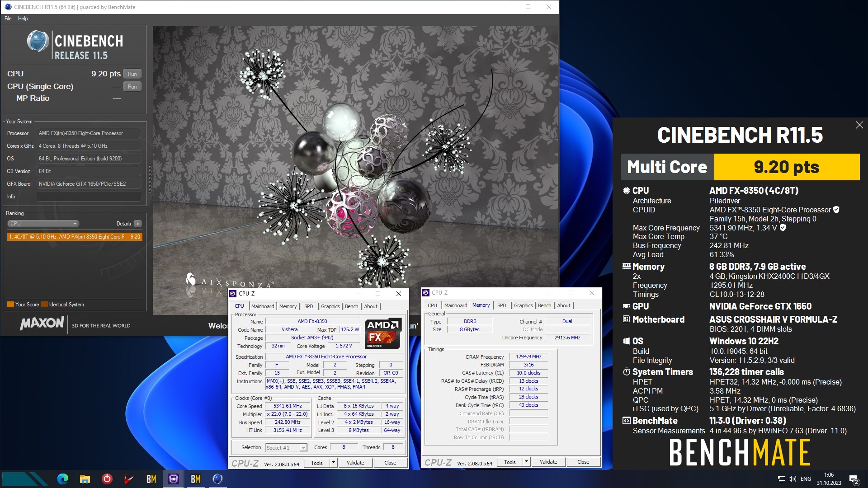Click the purple CPU-Z taskbar icon
Viewport: 868px width, 488px height.
tap(173, 479)
